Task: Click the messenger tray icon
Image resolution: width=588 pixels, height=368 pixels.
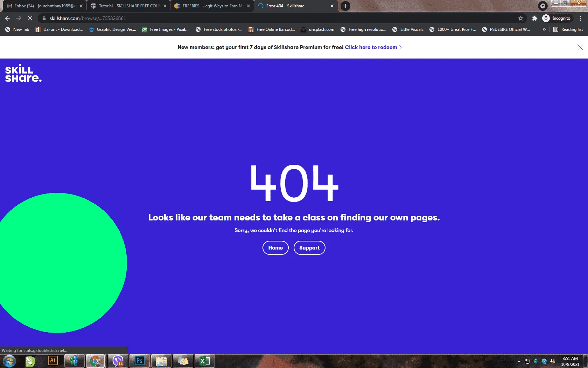Action: pos(535,361)
